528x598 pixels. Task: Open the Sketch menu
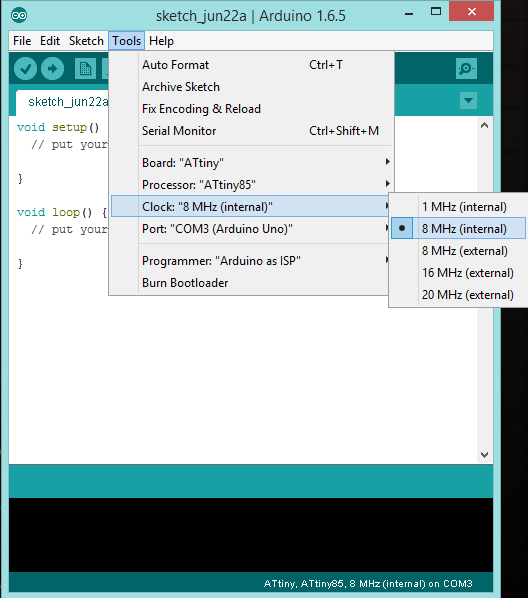(86, 41)
